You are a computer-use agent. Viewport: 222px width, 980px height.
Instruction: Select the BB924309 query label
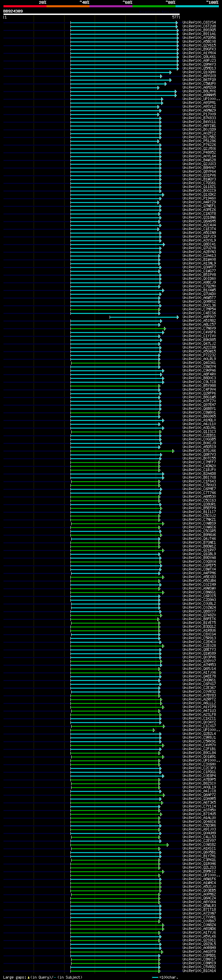pyautogui.click(x=13, y=11)
